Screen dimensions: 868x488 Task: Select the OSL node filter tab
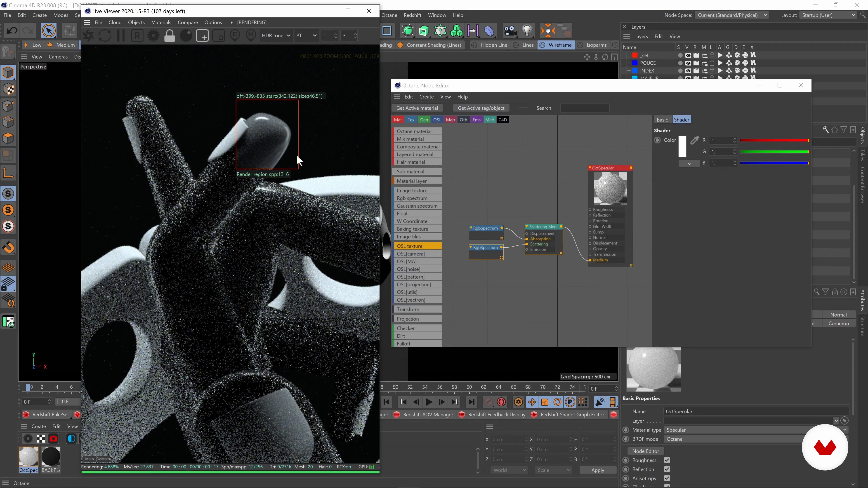pos(437,120)
